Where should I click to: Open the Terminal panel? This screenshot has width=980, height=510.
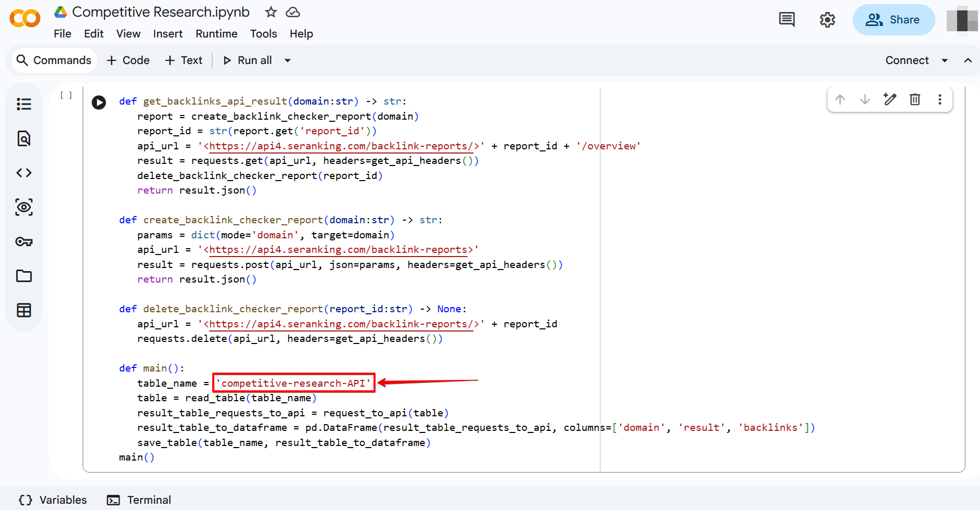point(139,500)
